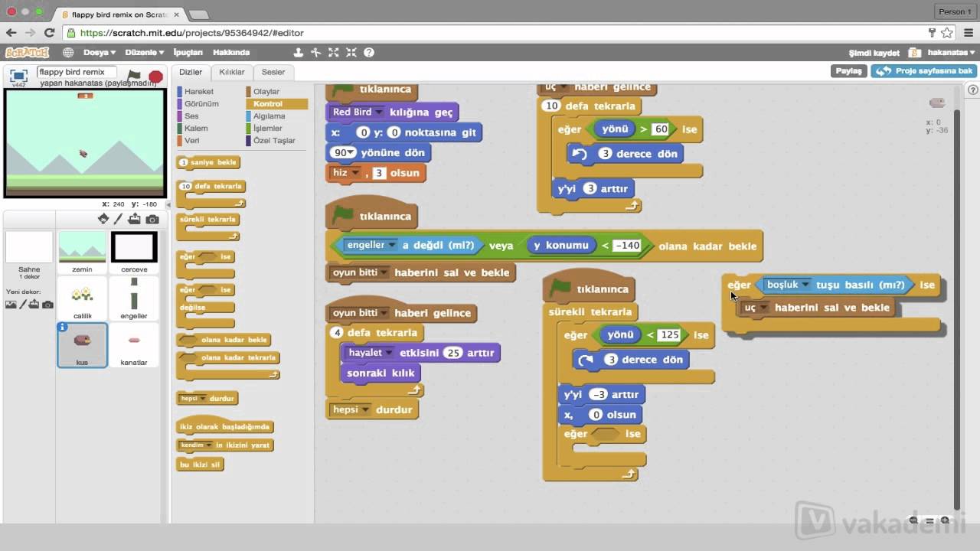Click Şimdi kaydet link
Screen dimensions: 980x551
(x=874, y=53)
